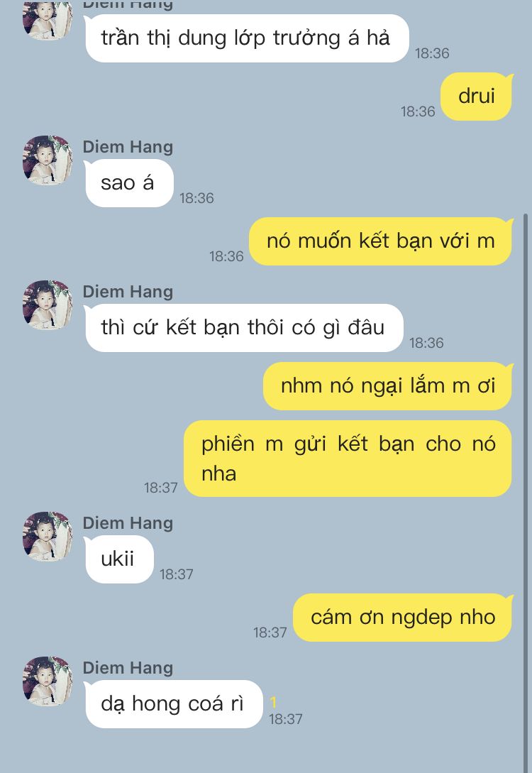Select the "ukii" reply bubble
This screenshot has height=773, width=532.
point(118,559)
